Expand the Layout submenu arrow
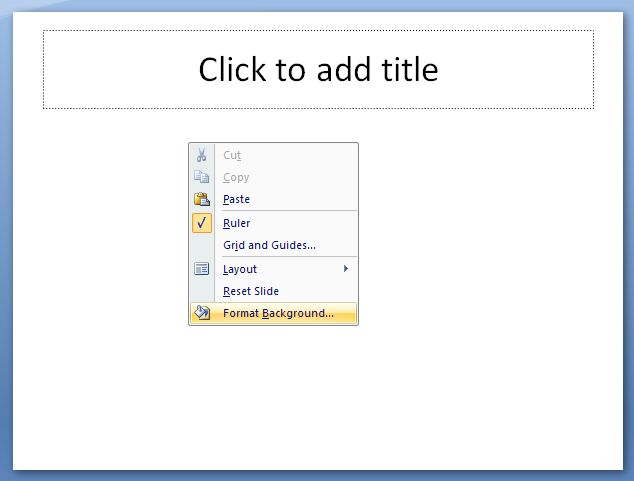Image resolution: width=634 pixels, height=481 pixels. [x=346, y=269]
